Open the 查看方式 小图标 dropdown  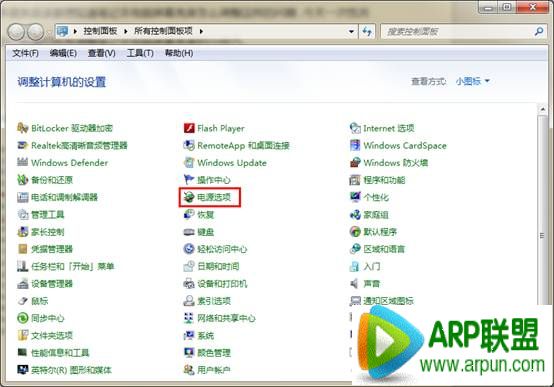click(x=472, y=81)
